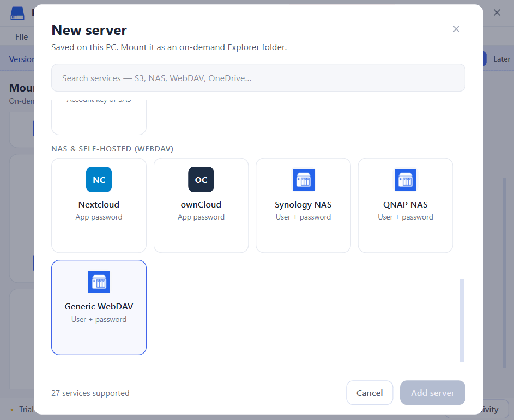Focus the Search services input field

coord(258,78)
